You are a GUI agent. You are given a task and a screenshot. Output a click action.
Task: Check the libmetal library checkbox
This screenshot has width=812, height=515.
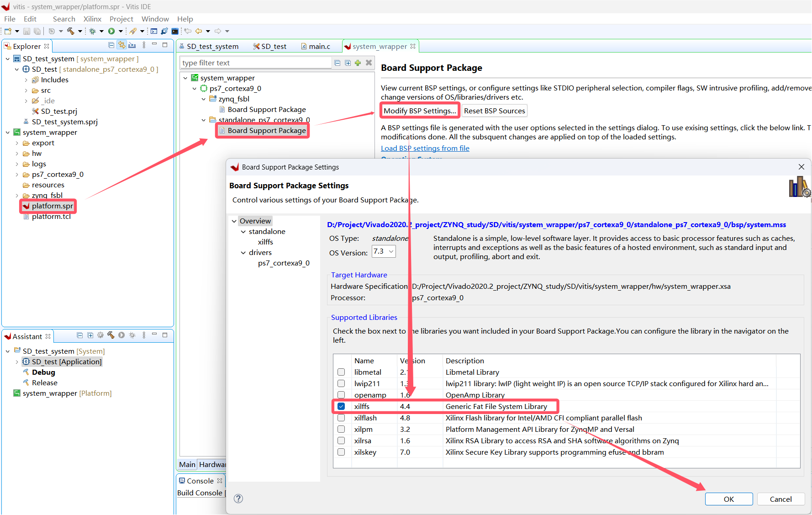click(341, 372)
